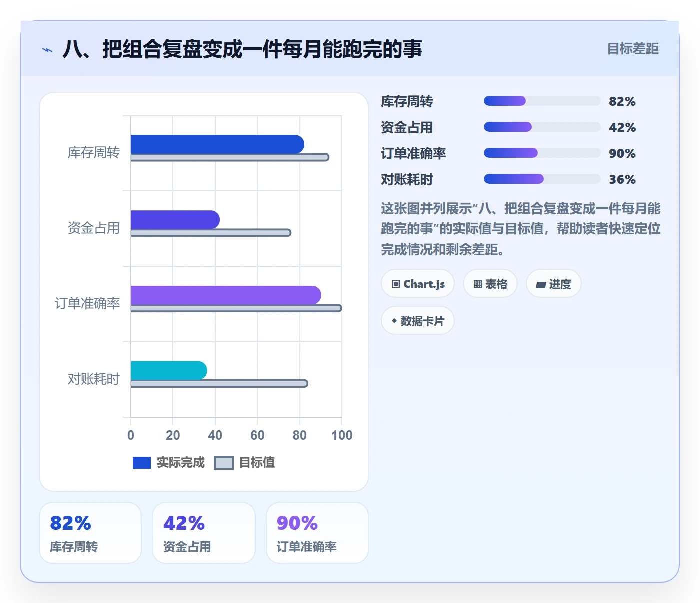Open the 90% 订单准确率 stat card
The width and height of the screenshot is (700, 603).
[x=317, y=533]
